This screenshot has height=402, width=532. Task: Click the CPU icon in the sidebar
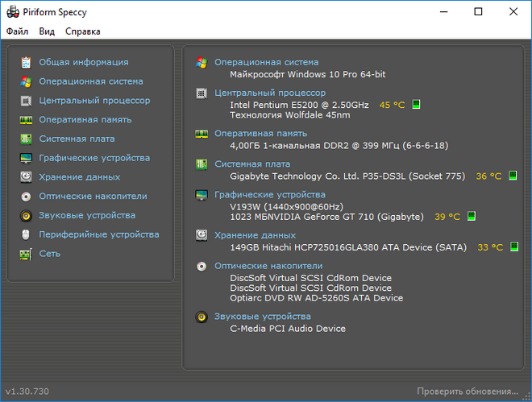[x=26, y=101]
